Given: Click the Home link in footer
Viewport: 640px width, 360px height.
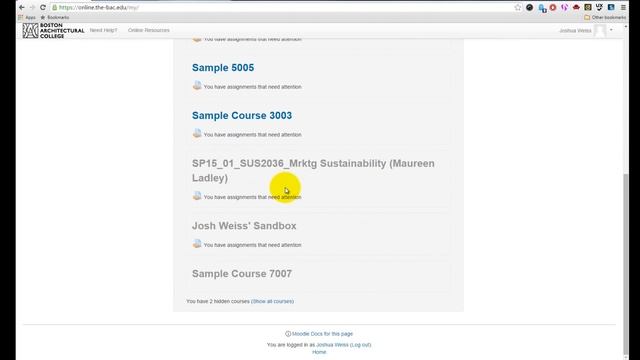Looking at the screenshot, I should point(319,352).
